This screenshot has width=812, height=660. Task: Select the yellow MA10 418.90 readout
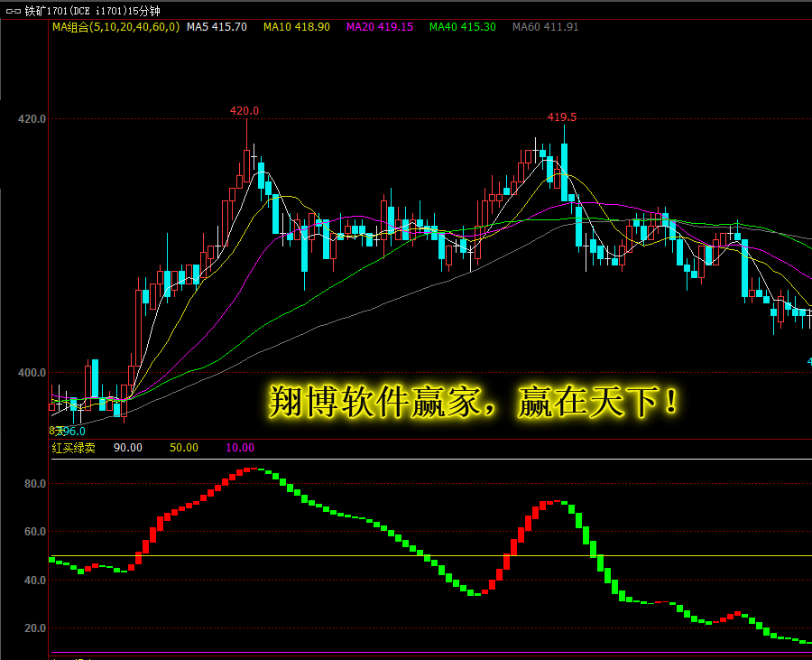click(296, 27)
